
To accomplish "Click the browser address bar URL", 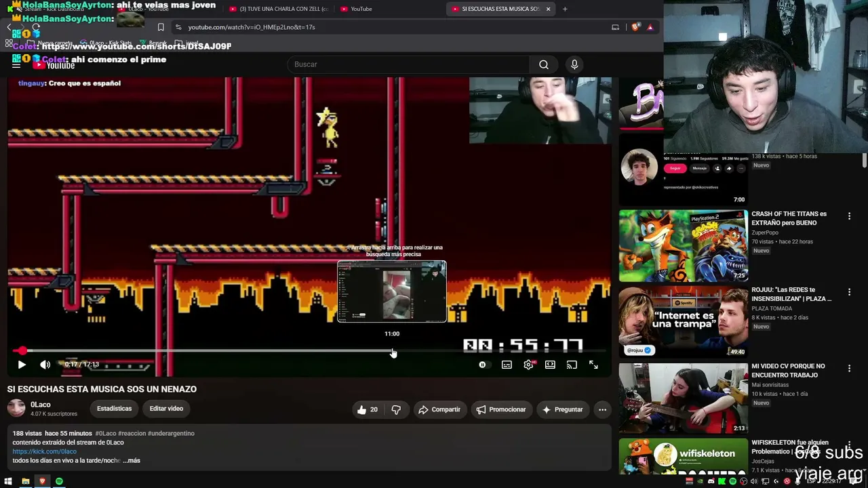I will pos(252,27).
